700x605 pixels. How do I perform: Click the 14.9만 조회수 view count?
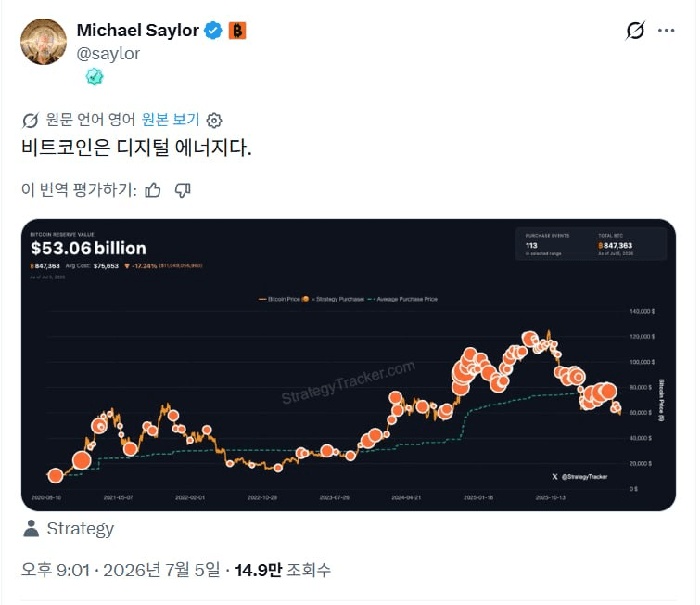(x=283, y=570)
